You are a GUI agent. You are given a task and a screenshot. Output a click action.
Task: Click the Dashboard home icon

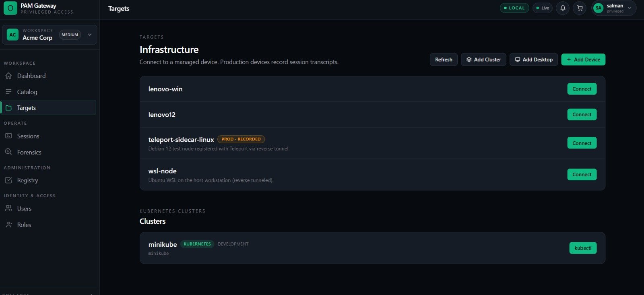(x=8, y=76)
